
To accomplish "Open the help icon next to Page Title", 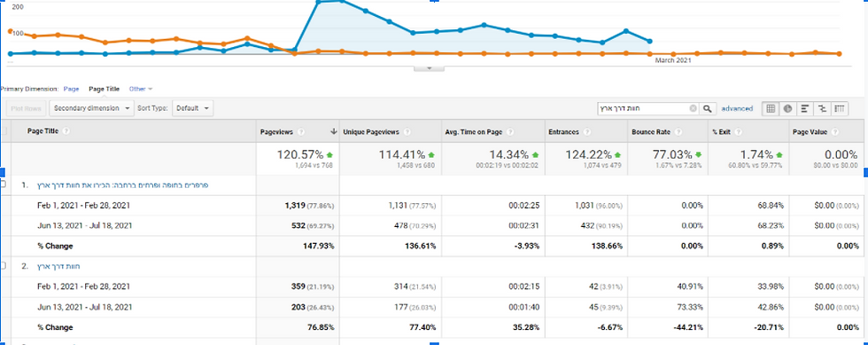I will pos(66,131).
